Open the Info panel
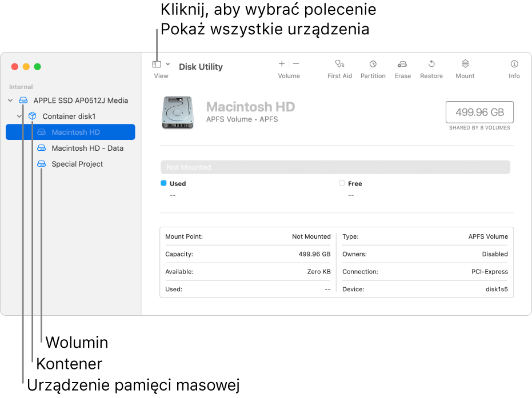The image size is (532, 398). pos(514,65)
